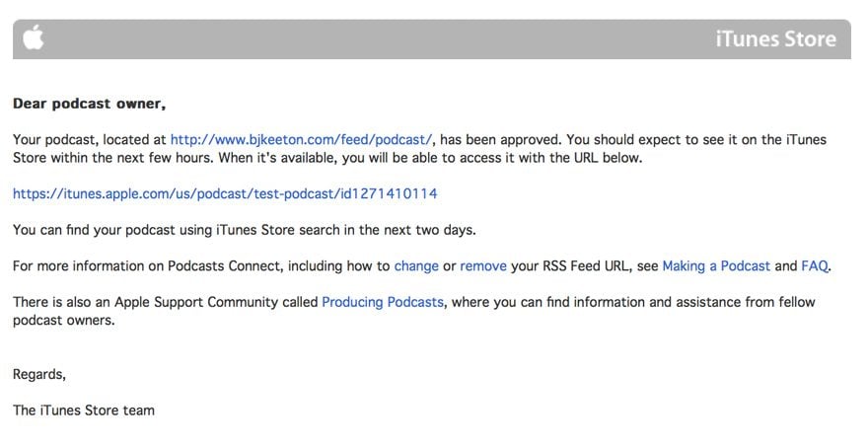Click the "next two days" text

click(x=429, y=230)
